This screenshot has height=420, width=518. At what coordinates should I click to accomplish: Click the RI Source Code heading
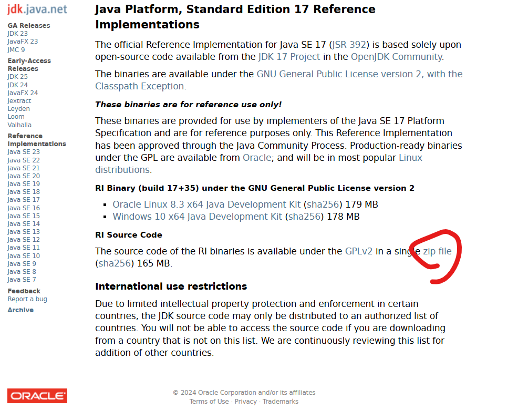pos(129,235)
